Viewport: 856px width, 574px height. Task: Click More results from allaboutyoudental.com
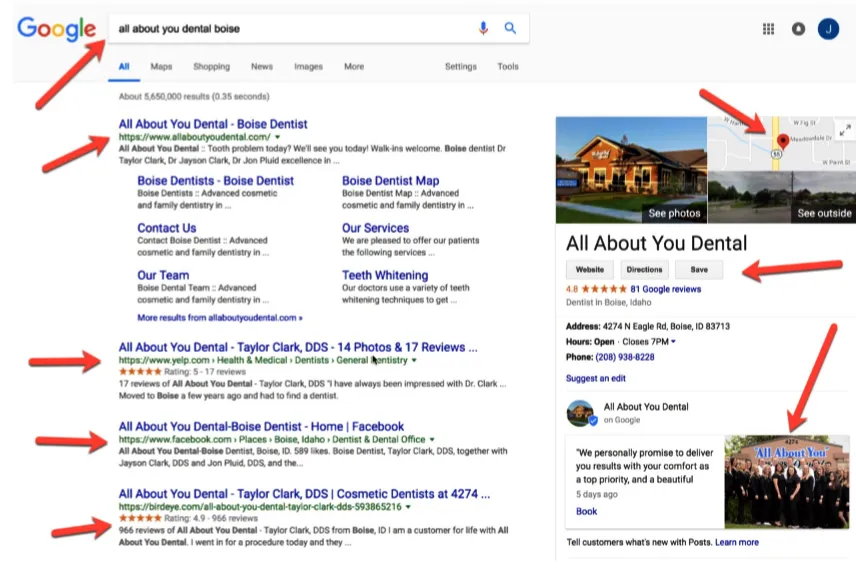tap(219, 318)
